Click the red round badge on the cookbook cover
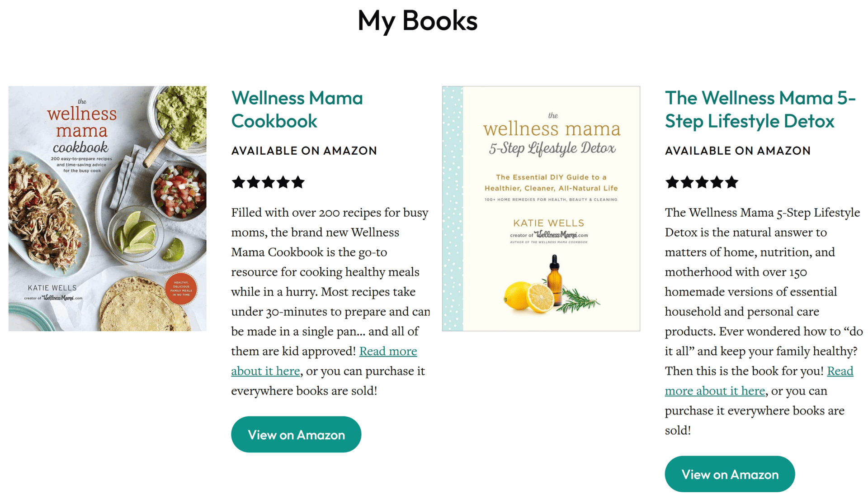Viewport: 868px width, 504px height. [181, 289]
